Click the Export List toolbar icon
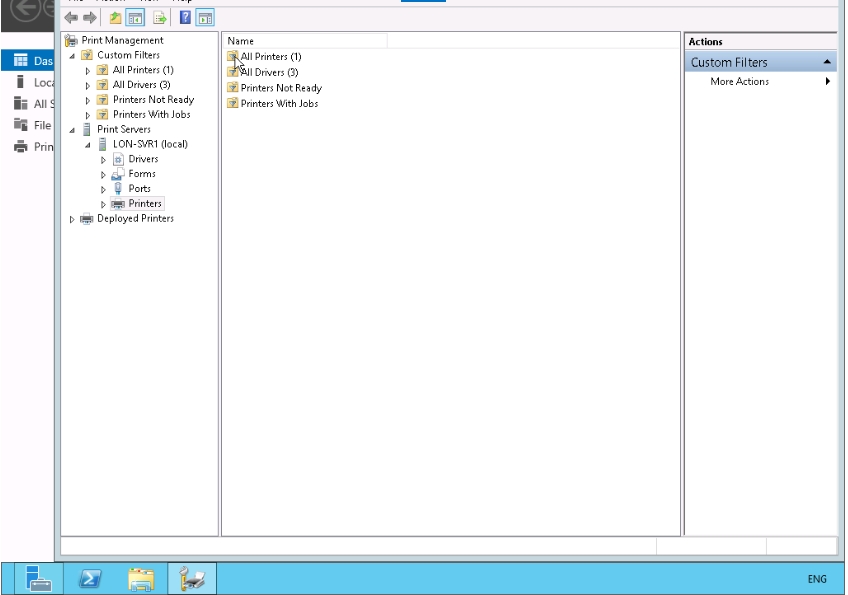This screenshot has width=848, height=595. click(159, 18)
